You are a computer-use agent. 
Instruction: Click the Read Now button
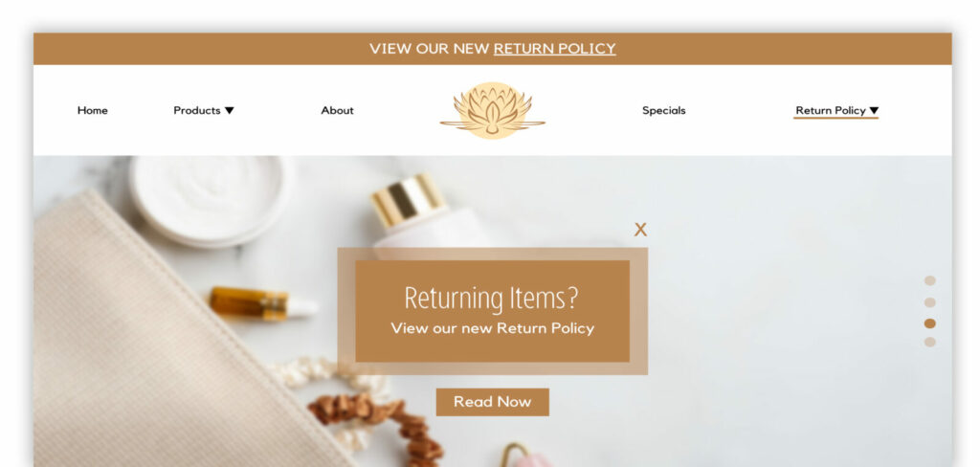pyautogui.click(x=493, y=402)
